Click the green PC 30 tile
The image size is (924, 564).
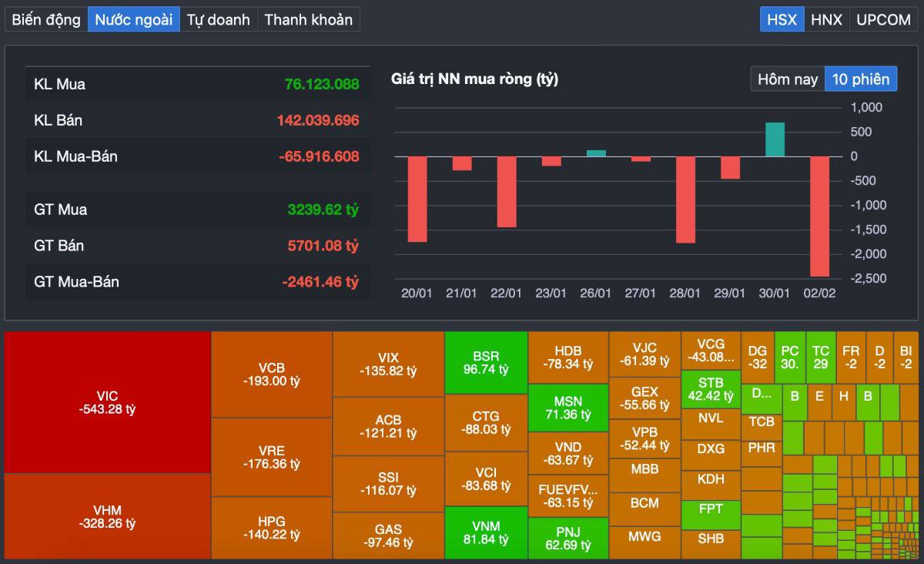pyautogui.click(x=790, y=358)
